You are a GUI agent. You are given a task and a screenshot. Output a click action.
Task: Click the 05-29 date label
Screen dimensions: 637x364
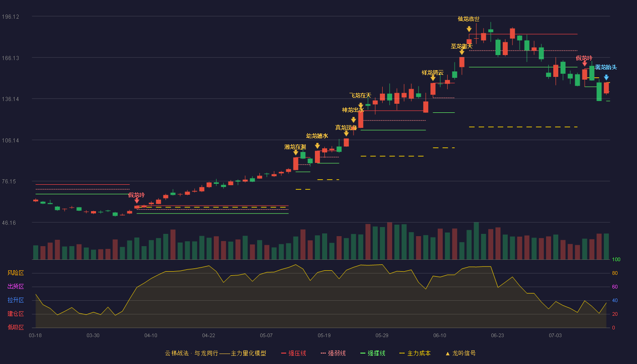pos(382,335)
